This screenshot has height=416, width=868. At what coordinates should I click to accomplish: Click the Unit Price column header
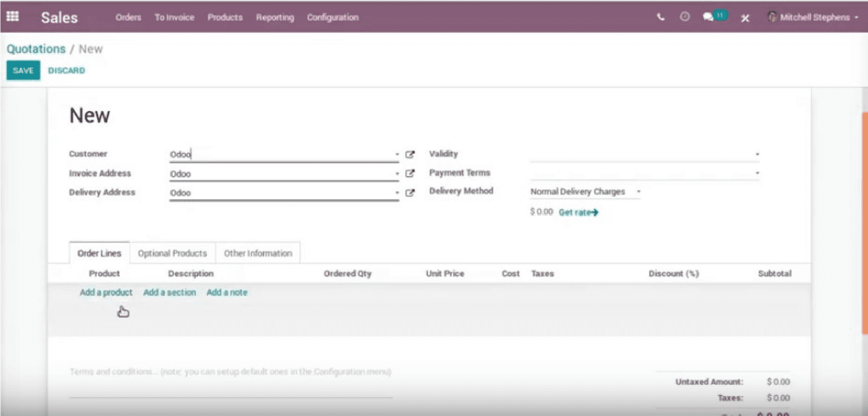pos(445,273)
